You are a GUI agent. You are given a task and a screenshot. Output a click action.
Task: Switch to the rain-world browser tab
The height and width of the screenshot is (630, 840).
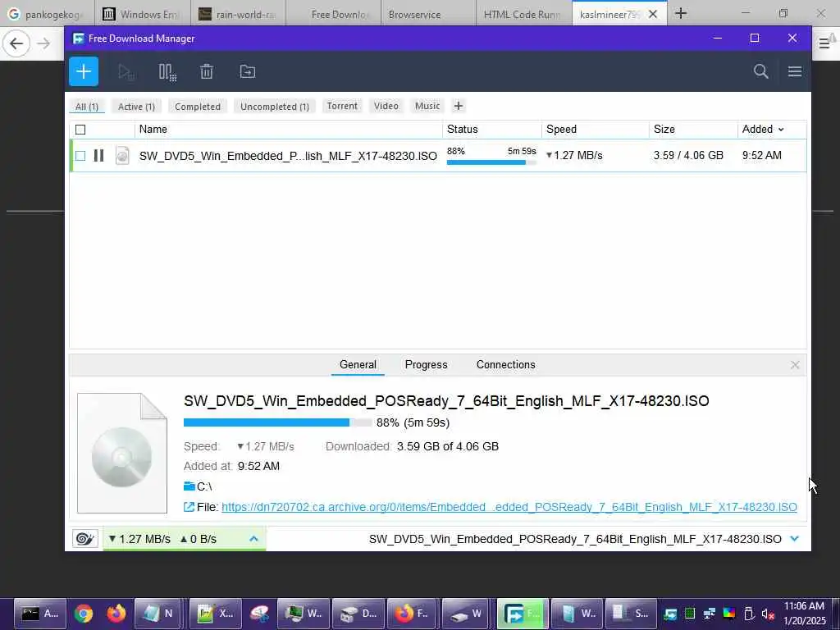238,14
